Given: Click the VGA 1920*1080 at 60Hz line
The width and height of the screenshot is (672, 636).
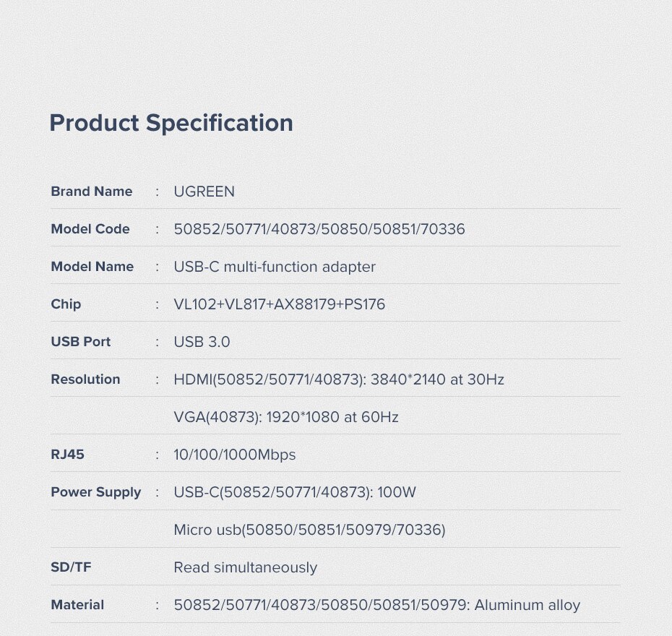Looking at the screenshot, I should click(x=286, y=417).
